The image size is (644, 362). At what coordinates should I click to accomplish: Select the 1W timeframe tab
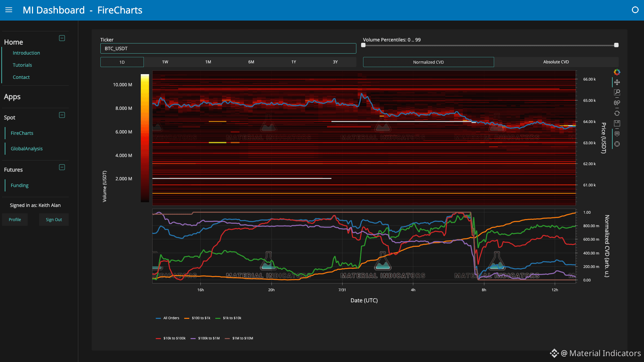click(x=165, y=62)
